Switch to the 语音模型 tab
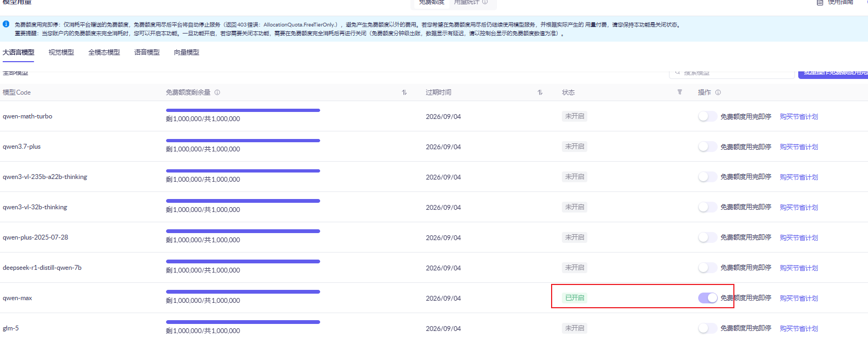This screenshot has width=868, height=338. pos(147,52)
